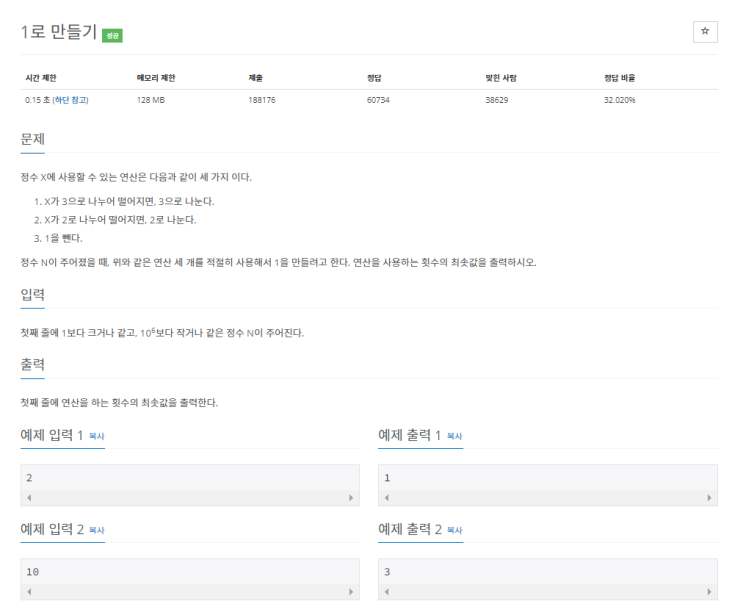Click right scroll arrow of example output 1

coord(709,497)
